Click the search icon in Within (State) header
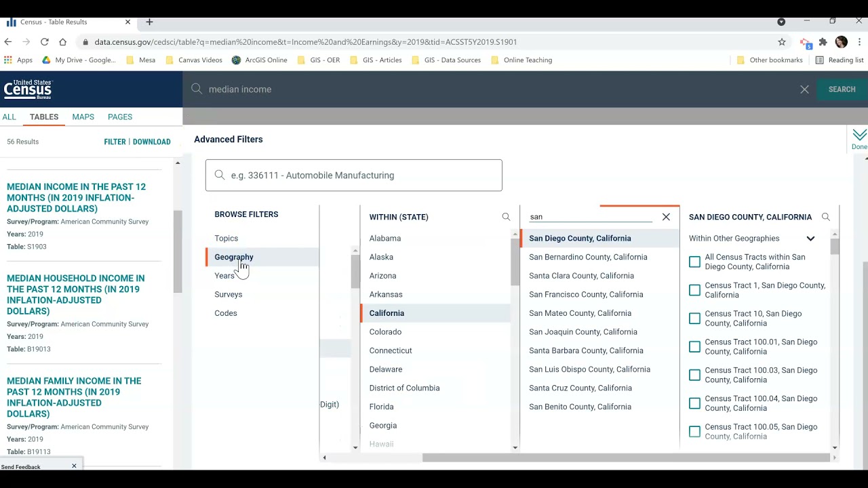The width and height of the screenshot is (868, 488). [506, 217]
